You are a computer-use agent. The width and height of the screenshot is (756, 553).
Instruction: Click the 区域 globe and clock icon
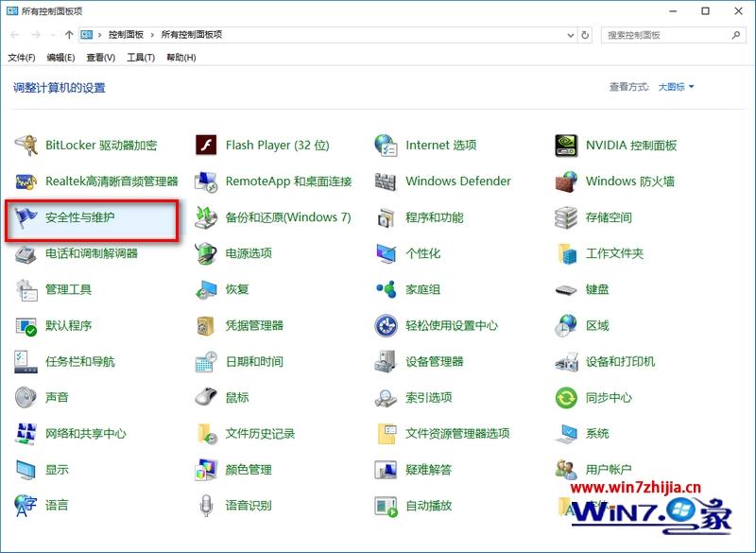(x=566, y=325)
